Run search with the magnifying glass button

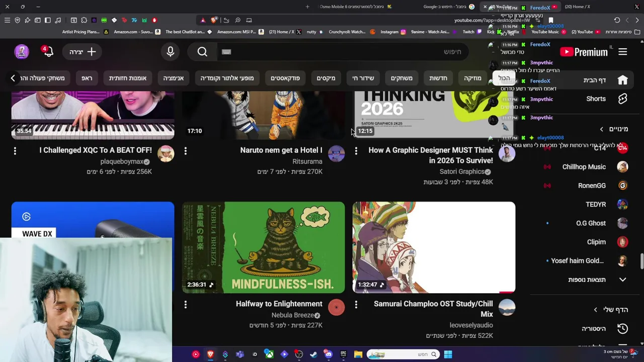[x=202, y=52]
